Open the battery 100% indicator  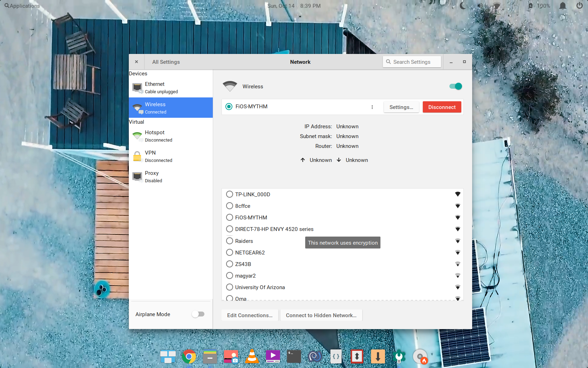(x=539, y=6)
